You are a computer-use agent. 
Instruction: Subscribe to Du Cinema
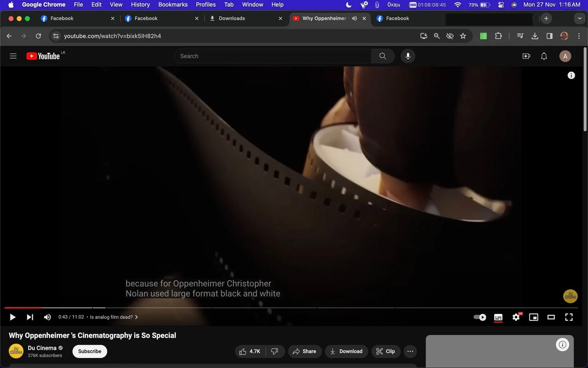(x=90, y=352)
